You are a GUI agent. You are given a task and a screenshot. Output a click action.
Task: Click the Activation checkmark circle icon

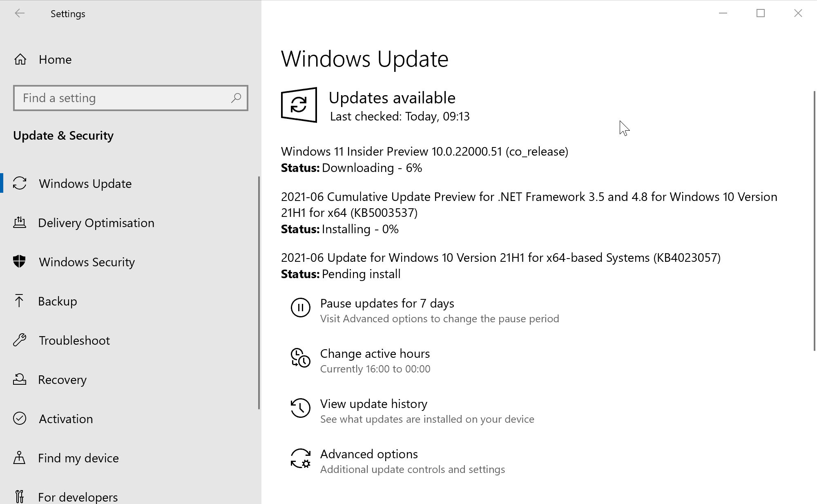coord(20,418)
